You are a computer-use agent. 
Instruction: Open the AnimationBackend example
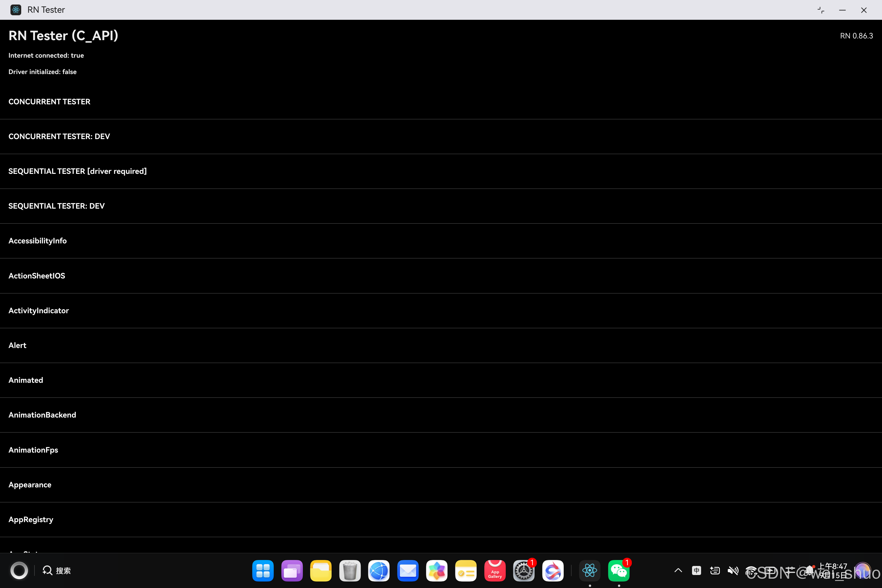[441, 415]
